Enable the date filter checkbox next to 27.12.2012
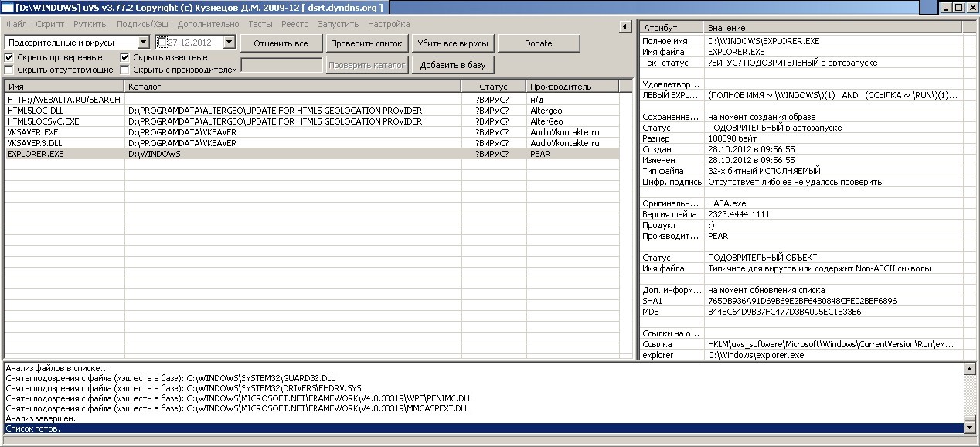The image size is (980, 447). point(162,43)
